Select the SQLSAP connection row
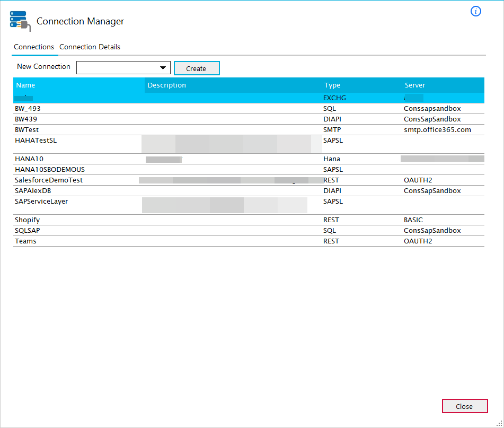The height and width of the screenshot is (428, 504). tap(249, 231)
